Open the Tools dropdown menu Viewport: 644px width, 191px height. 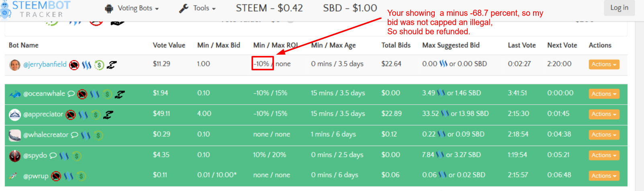[x=198, y=8]
